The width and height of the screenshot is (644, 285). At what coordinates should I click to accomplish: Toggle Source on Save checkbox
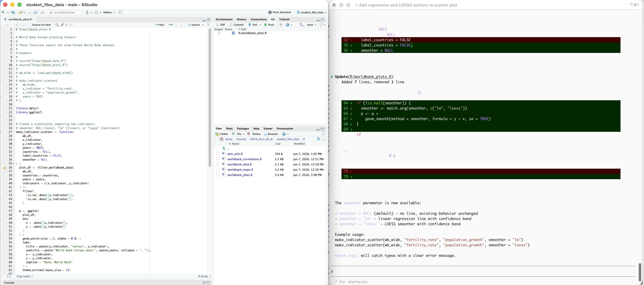point(30,25)
